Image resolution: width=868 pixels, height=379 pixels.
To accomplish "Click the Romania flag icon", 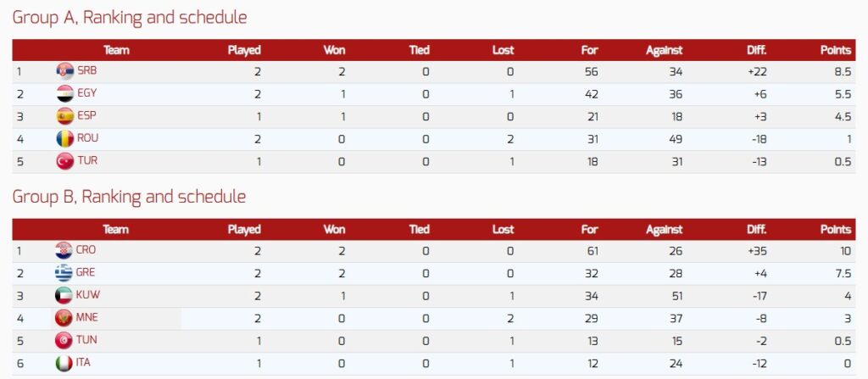I will [64, 138].
